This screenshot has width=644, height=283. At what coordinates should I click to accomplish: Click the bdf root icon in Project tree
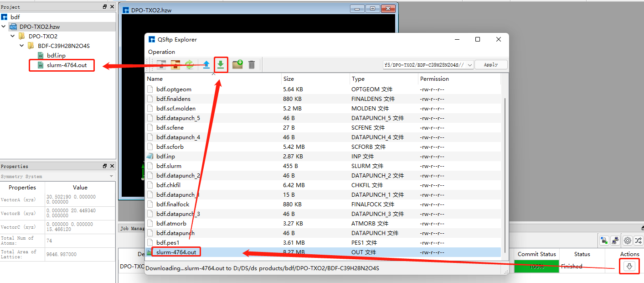click(4, 17)
